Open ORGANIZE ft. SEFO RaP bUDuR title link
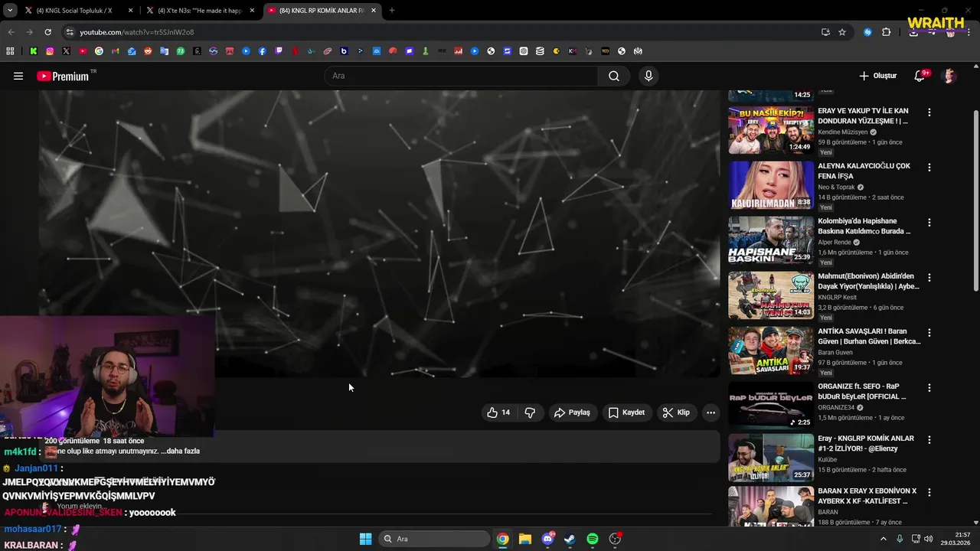980x551 pixels. [861, 391]
